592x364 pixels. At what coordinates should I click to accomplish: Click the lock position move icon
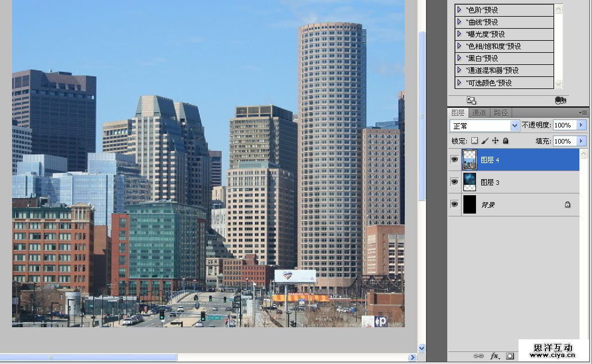pyautogui.click(x=495, y=141)
